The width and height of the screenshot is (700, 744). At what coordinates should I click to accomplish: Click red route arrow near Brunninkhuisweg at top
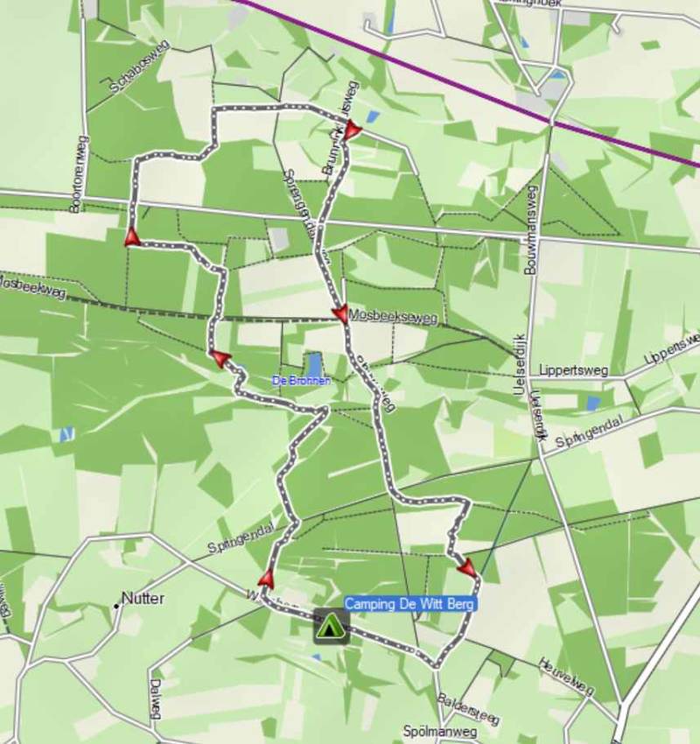tap(352, 129)
